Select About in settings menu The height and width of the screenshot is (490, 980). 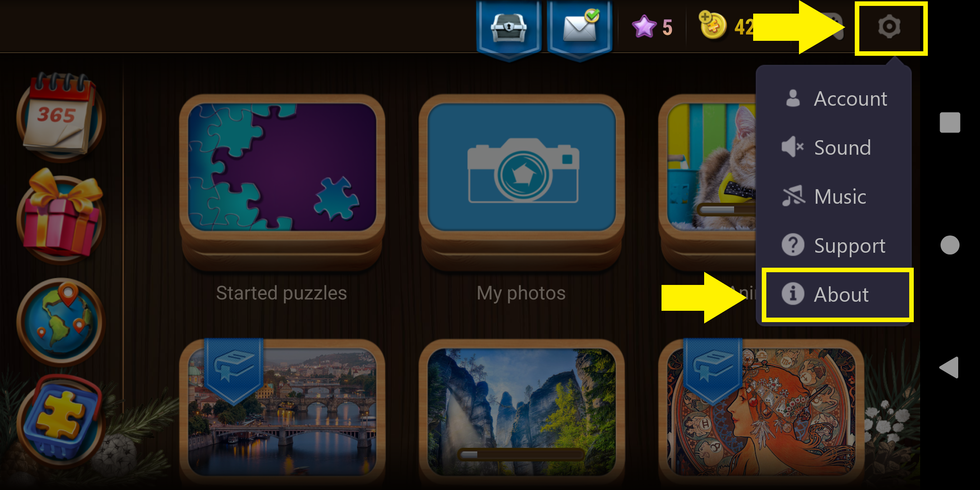(837, 294)
